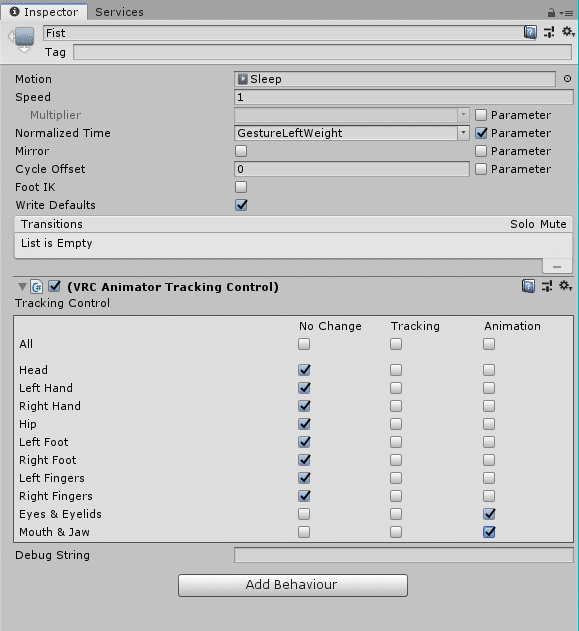Uncheck Mouth & Jaw Animation checkbox
579x631 pixels.
[x=489, y=532]
